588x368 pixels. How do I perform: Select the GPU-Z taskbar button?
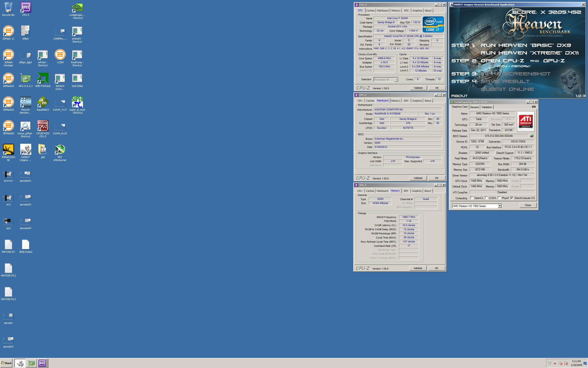click(32, 363)
